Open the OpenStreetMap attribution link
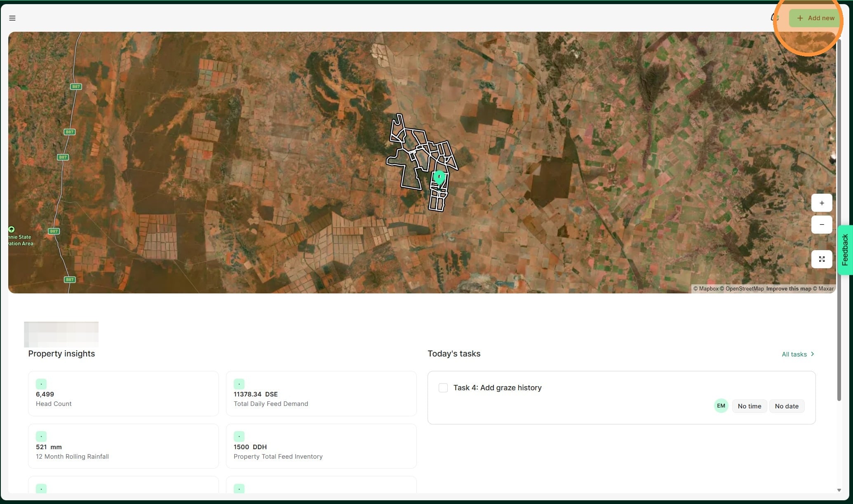The height and width of the screenshot is (504, 853). [744, 289]
